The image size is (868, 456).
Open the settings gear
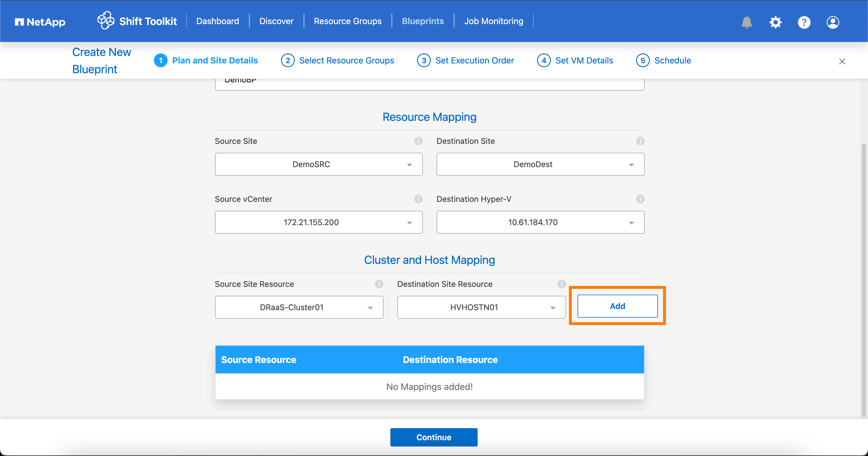coord(775,22)
